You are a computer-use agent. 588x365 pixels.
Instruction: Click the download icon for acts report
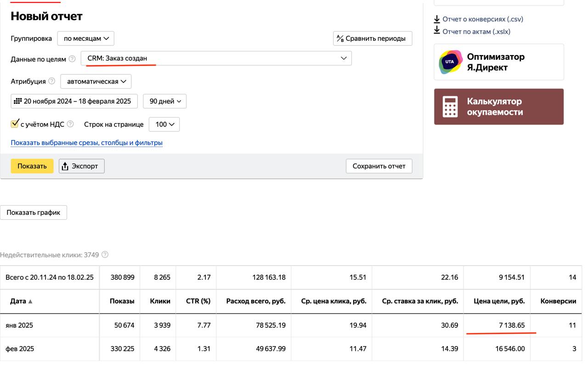437,30
